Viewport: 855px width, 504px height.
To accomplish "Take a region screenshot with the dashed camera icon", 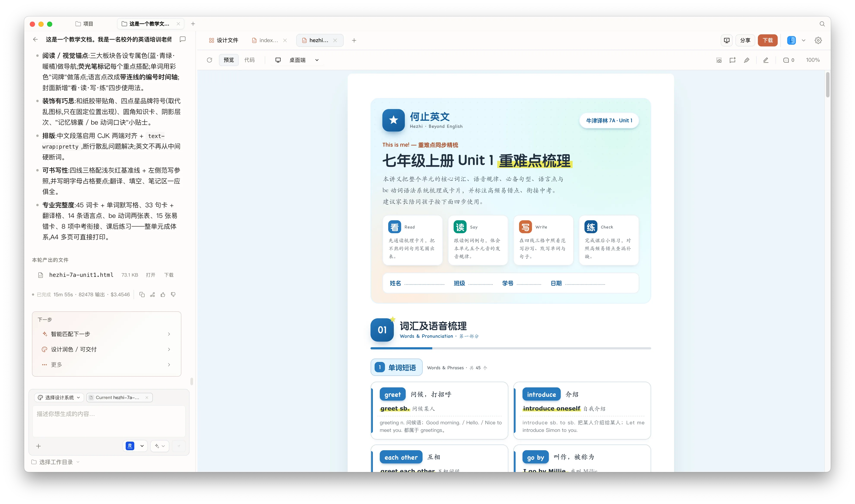I will coord(719,60).
